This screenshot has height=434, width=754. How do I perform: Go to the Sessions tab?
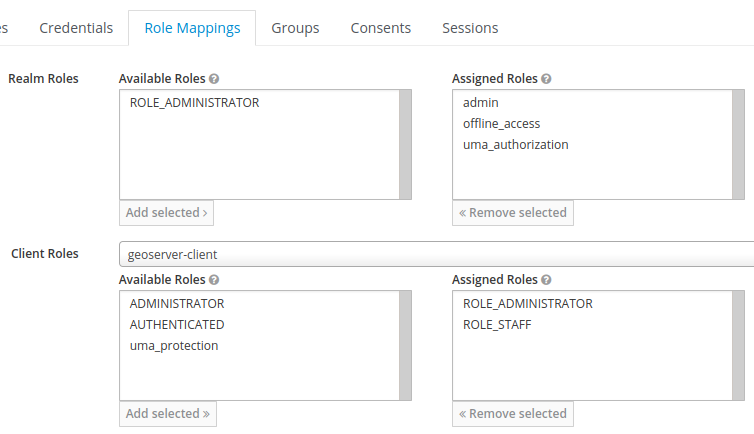(x=470, y=28)
